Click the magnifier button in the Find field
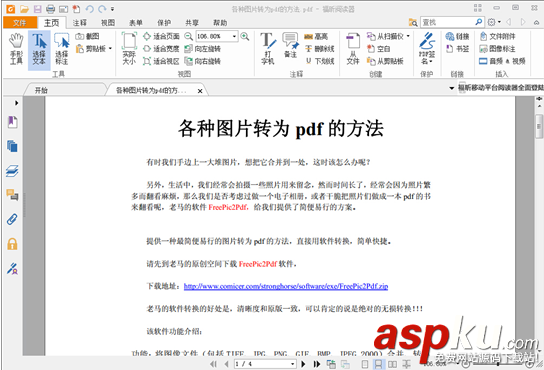The width and height of the screenshot is (544, 370). (x=478, y=22)
